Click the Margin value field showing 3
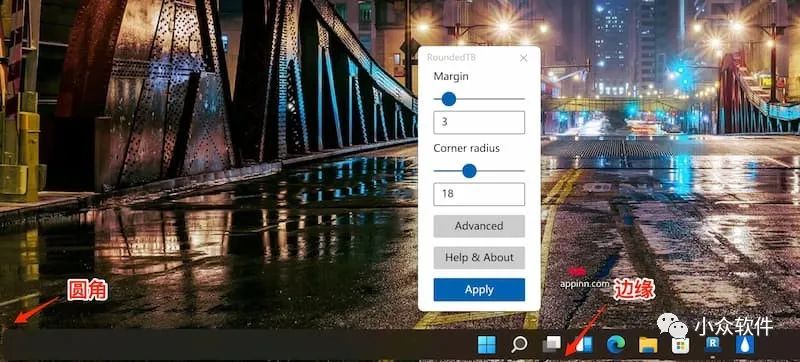 click(x=479, y=122)
